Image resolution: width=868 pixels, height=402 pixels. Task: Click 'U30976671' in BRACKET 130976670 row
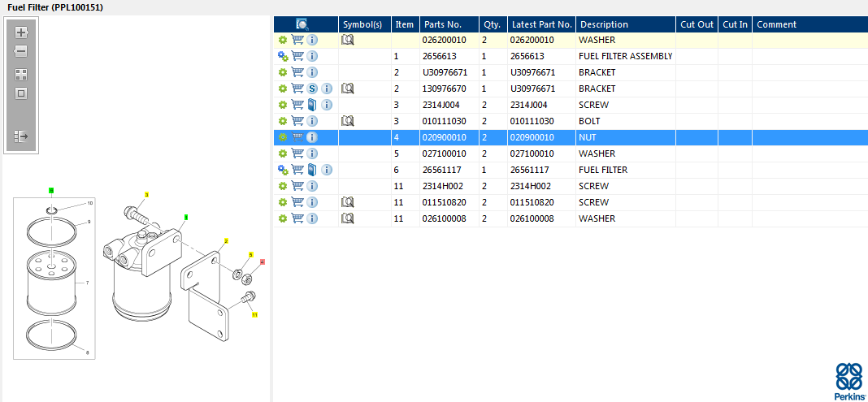click(532, 89)
